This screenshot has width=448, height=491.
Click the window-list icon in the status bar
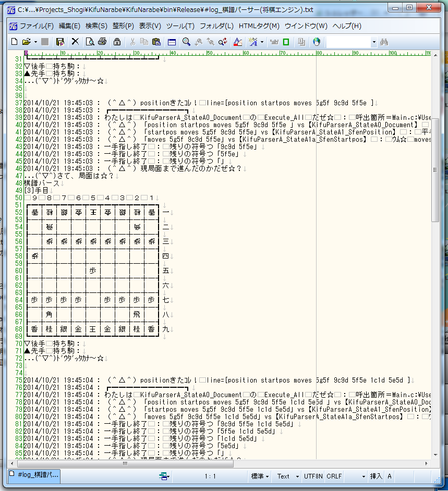click(164, 476)
